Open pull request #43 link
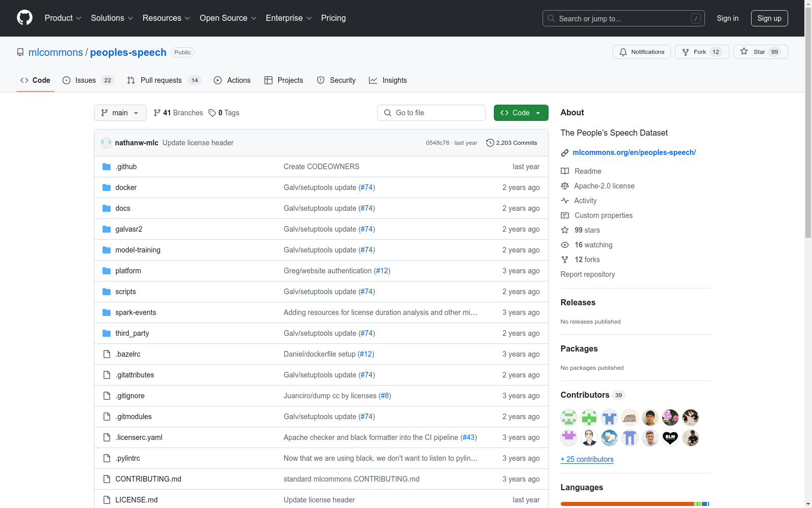Viewport: 812px width, 508px height. 469,437
